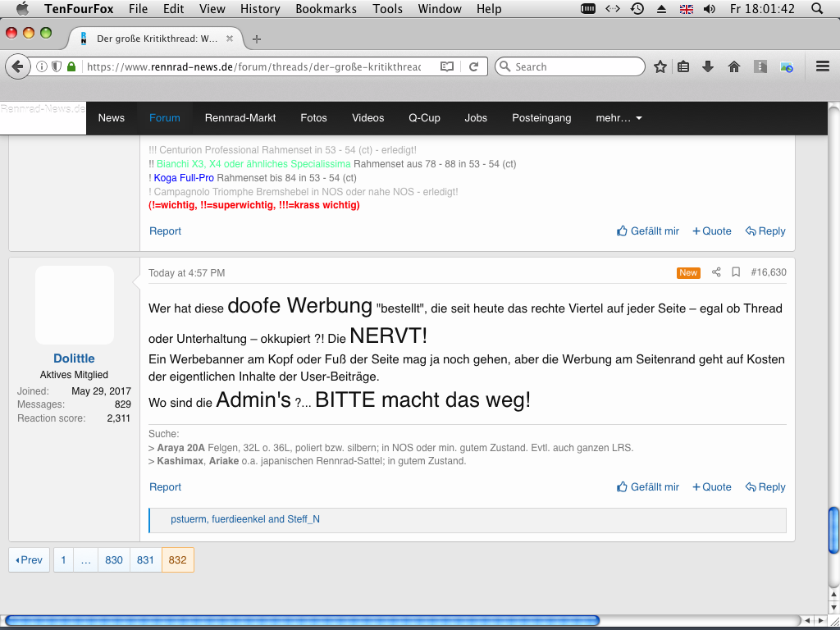The image size is (840, 630).
Task: Click the browser back arrow button
Action: pos(16,66)
